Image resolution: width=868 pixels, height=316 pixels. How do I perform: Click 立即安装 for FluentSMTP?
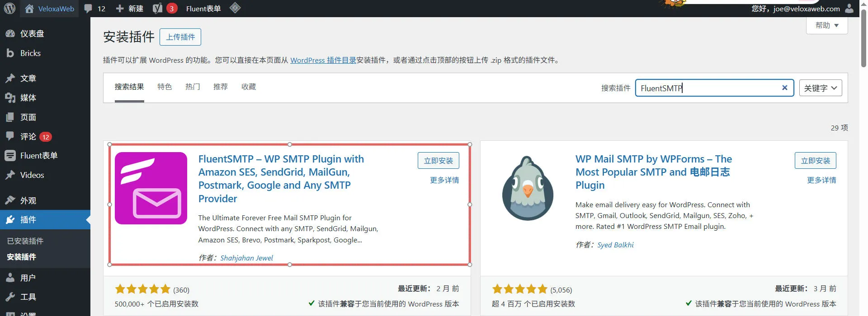[x=438, y=161]
